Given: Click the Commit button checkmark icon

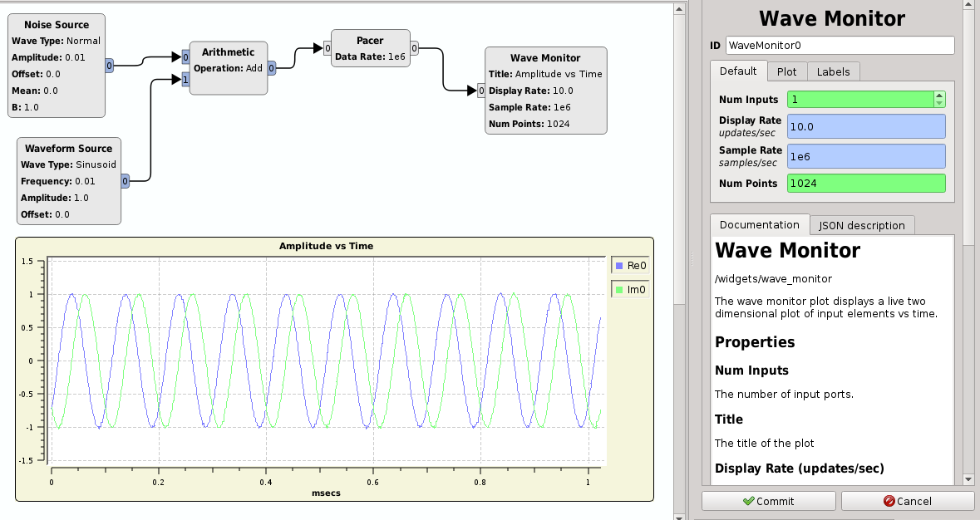Looking at the screenshot, I should [x=748, y=501].
